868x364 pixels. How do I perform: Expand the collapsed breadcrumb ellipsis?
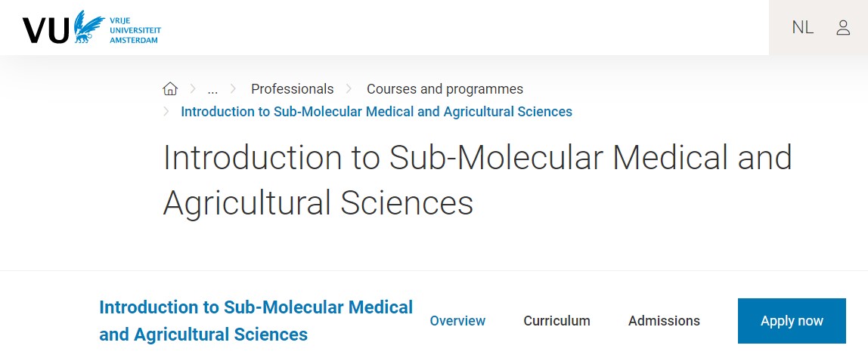[212, 90]
